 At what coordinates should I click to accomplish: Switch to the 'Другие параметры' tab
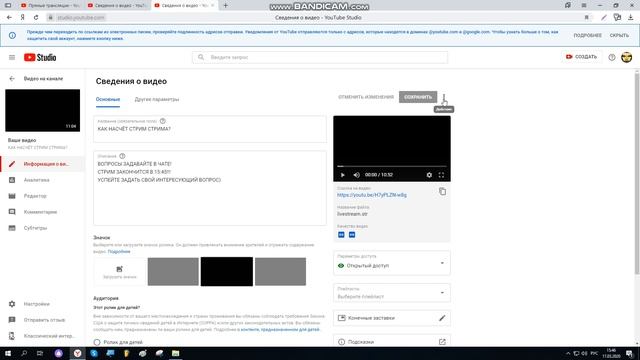(x=157, y=99)
